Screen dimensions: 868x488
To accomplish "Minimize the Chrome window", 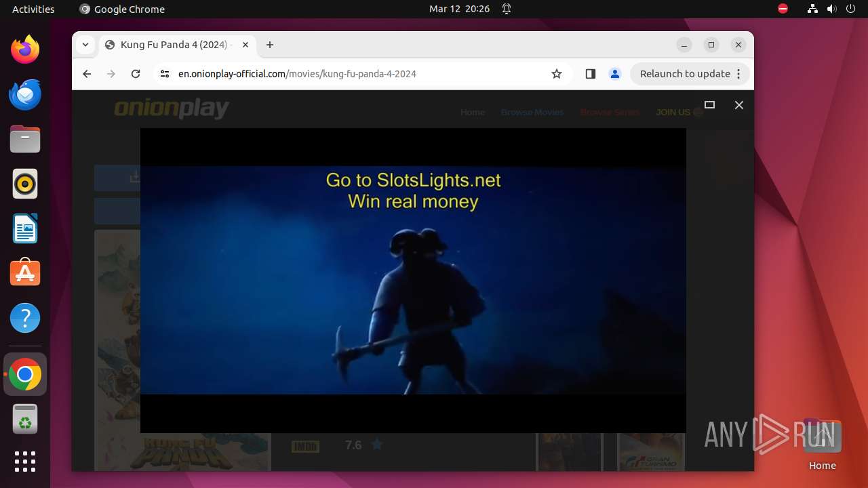I will (684, 45).
